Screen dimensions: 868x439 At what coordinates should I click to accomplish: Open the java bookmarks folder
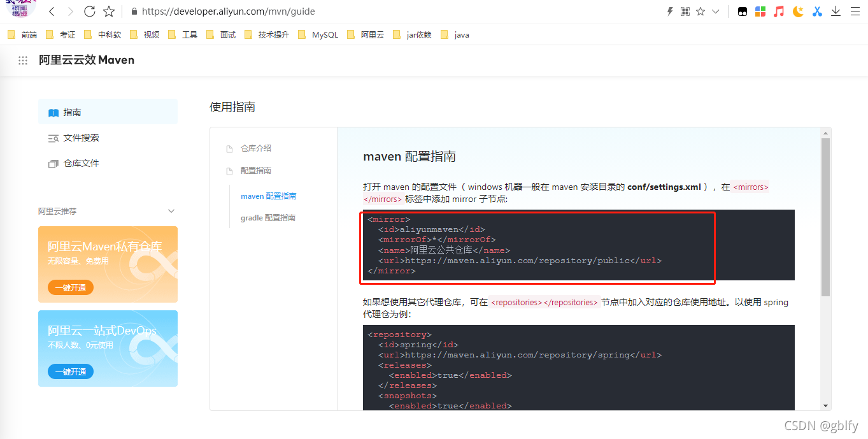[x=455, y=35]
